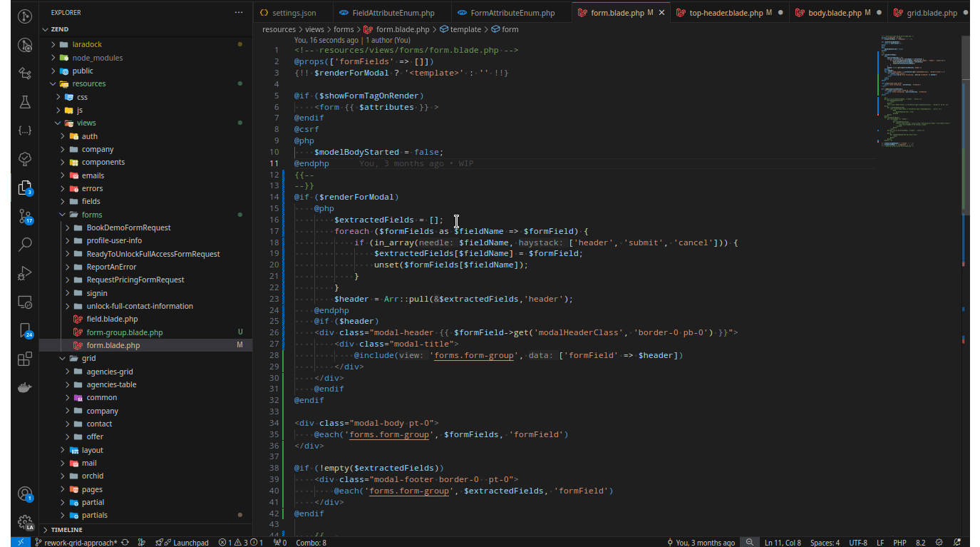Screen dimensions: 980x547
Task: Open Explorer views and more actions menu
Action: point(239,13)
